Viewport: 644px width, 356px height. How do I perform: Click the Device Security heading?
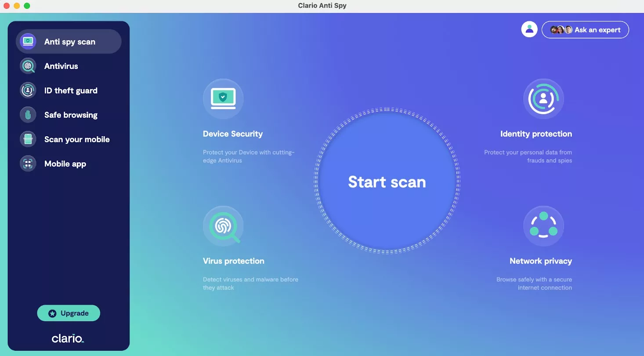233,134
